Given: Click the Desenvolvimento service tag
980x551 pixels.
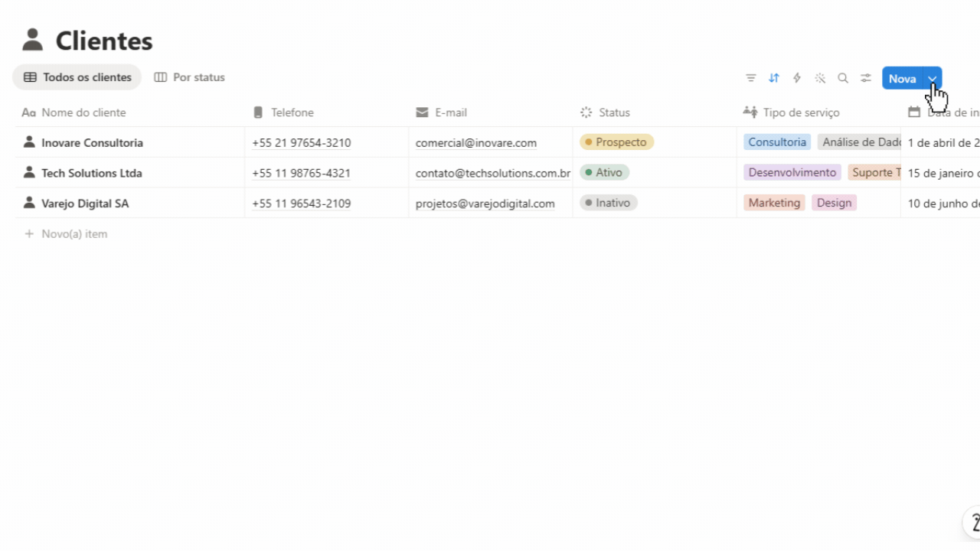Looking at the screenshot, I should coord(792,172).
